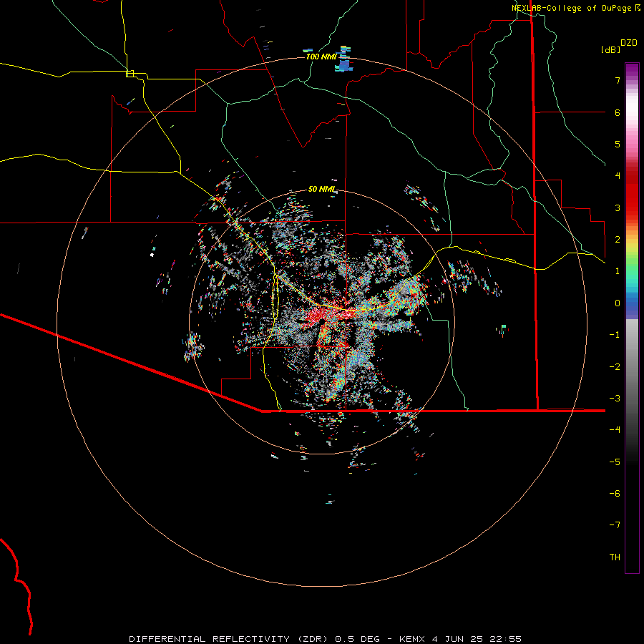Click the legend value 1
Viewport: 644px width, 644px height.
point(618,271)
